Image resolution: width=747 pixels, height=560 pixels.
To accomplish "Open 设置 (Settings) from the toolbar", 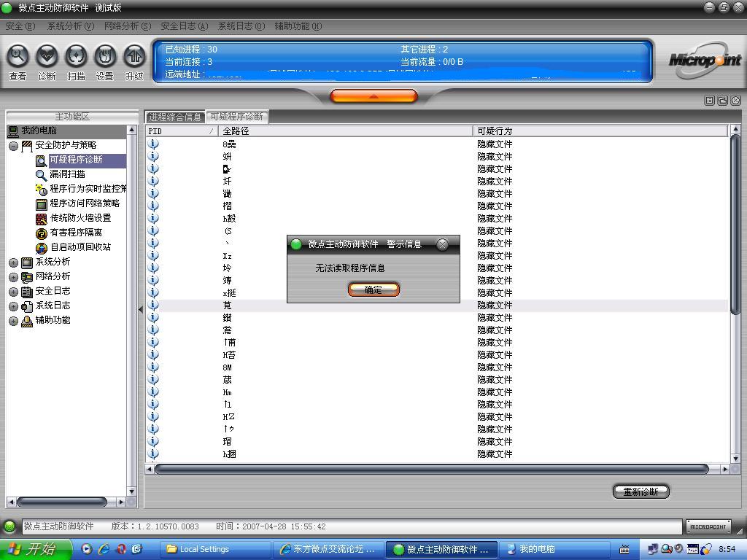I will tap(105, 56).
